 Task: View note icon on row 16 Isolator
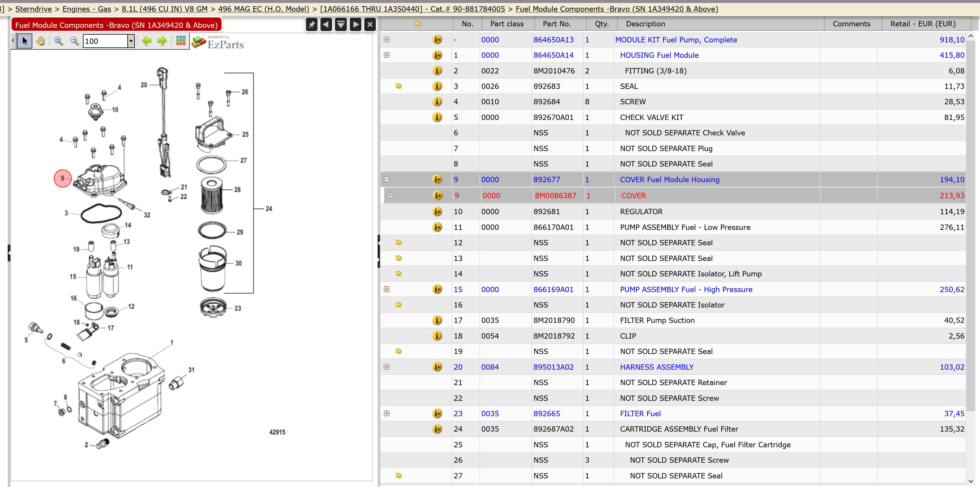click(398, 305)
